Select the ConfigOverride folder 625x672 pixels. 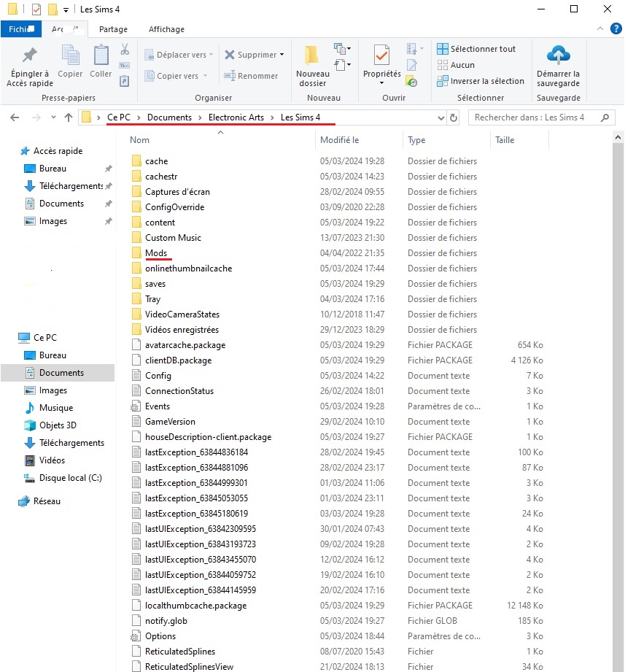tap(168, 207)
